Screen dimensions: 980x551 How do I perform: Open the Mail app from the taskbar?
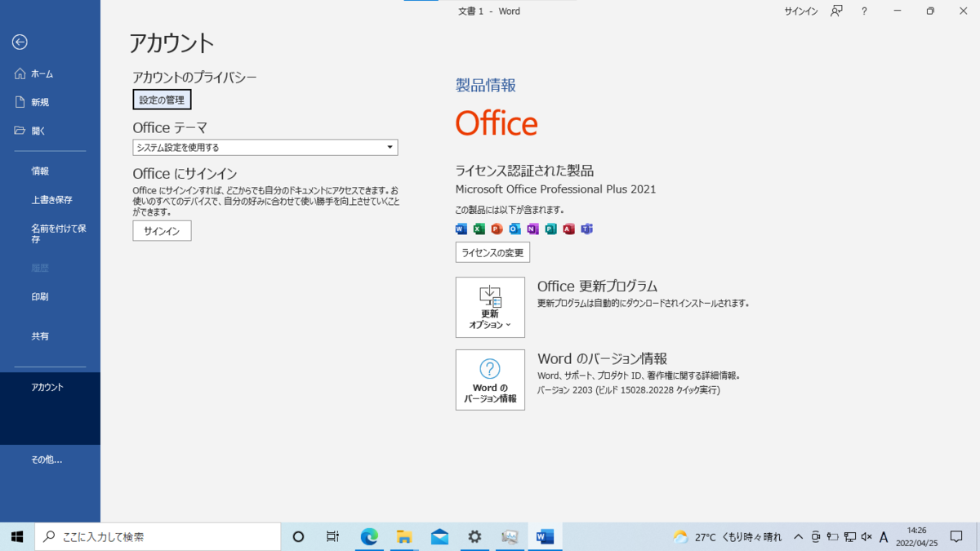439,536
